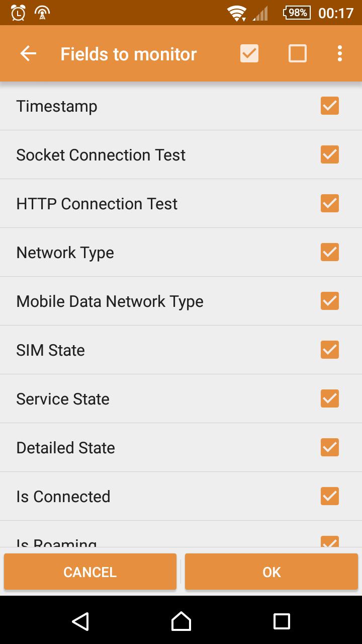
Task: Tap the alarm clock status icon
Action: [x=18, y=13]
